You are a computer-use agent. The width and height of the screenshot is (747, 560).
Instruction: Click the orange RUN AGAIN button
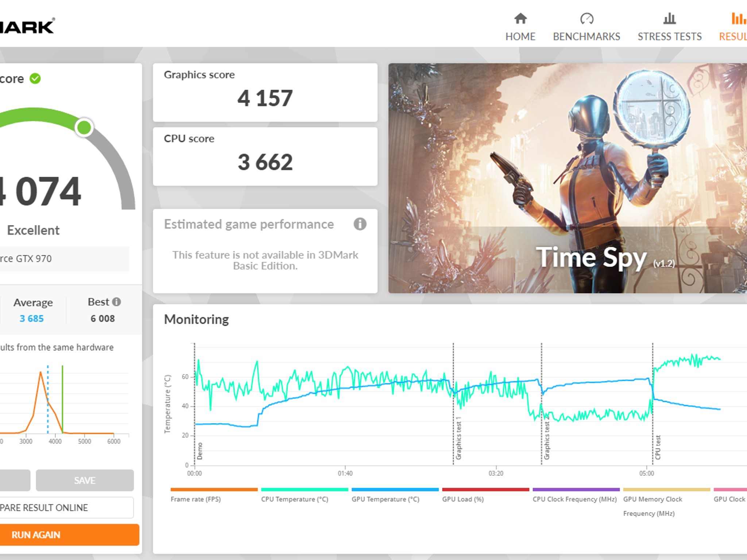point(69,535)
